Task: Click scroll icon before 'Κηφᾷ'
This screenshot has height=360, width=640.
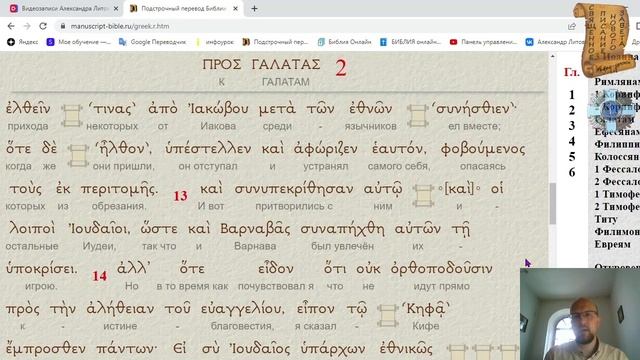Action: click(387, 316)
